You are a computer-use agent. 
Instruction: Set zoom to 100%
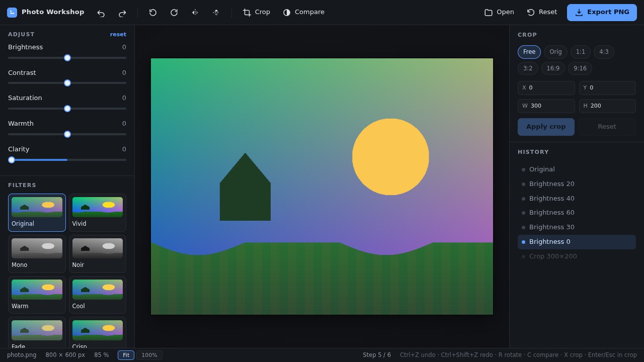pyautogui.click(x=149, y=355)
